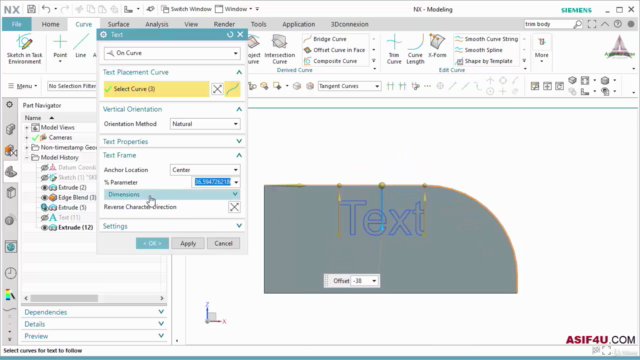Toggle full screen mode icon
640x360 pixels.
click(x=592, y=24)
